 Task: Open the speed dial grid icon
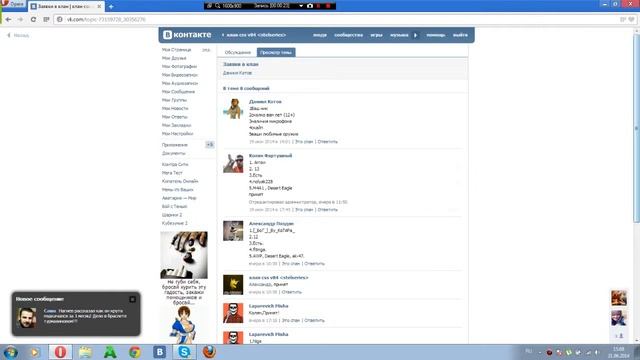(x=46, y=19)
